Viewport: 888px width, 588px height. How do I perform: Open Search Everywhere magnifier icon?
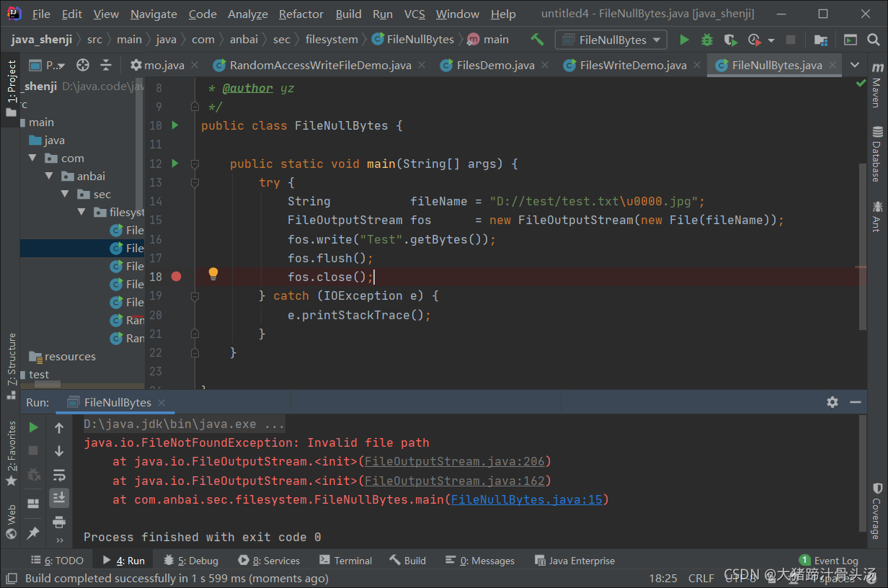[x=874, y=40]
